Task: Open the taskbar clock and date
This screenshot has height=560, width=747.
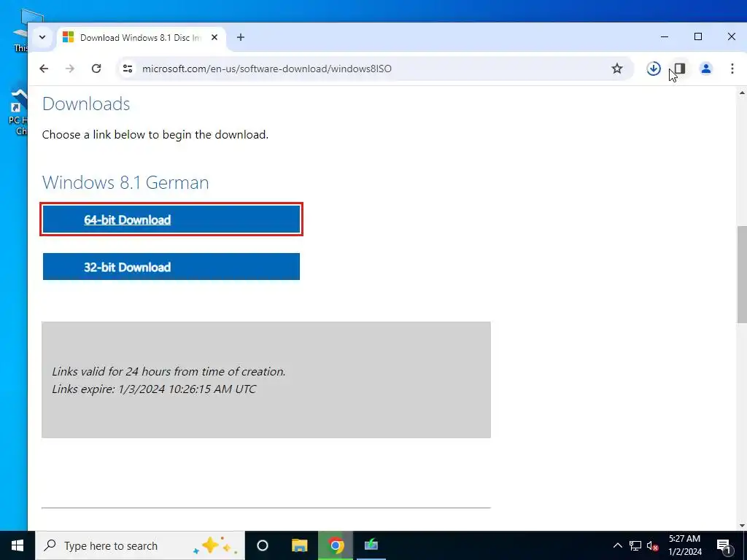Action: click(685, 545)
